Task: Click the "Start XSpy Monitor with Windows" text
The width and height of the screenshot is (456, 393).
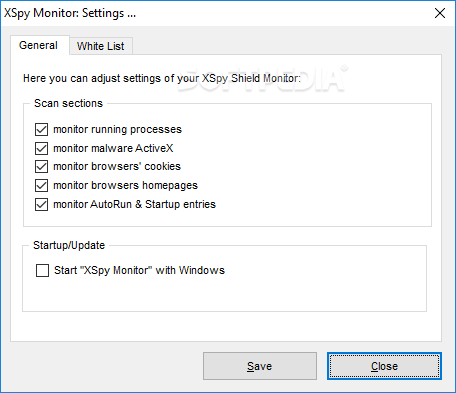Action: point(139,270)
